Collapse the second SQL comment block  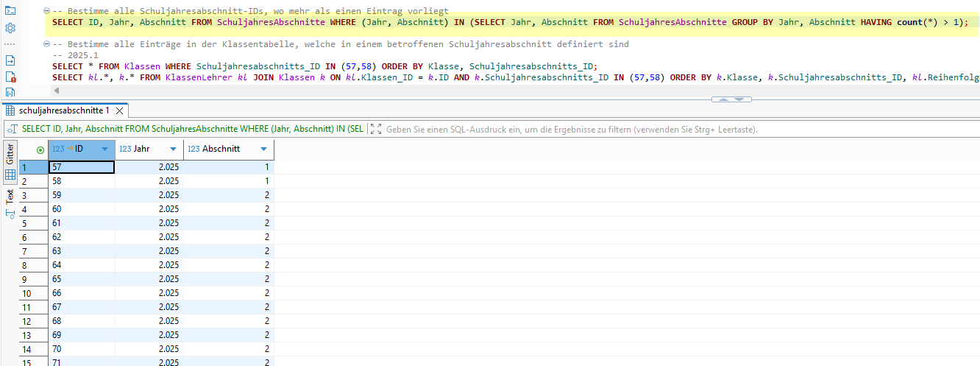46,44
